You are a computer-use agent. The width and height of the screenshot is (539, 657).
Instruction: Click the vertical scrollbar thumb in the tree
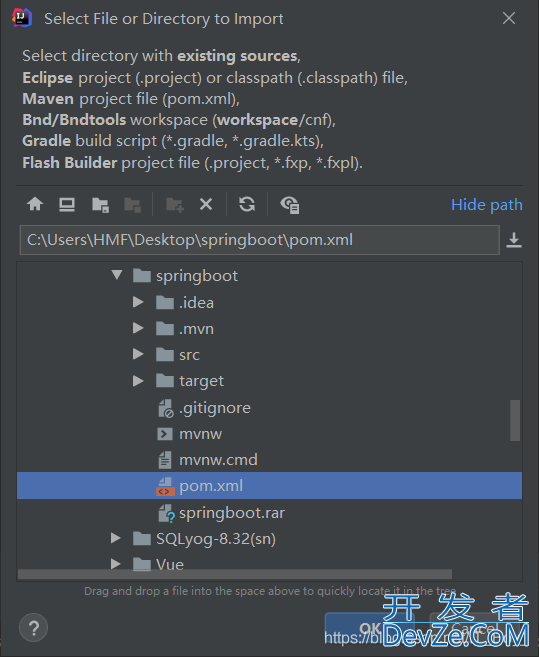point(515,420)
